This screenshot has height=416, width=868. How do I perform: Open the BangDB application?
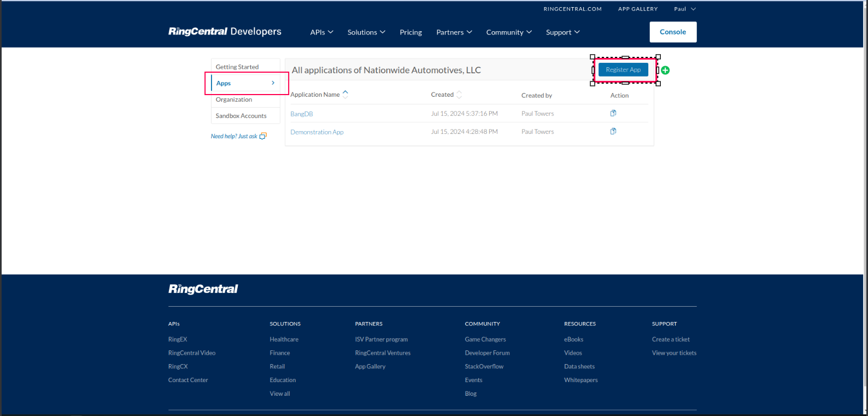pyautogui.click(x=302, y=114)
